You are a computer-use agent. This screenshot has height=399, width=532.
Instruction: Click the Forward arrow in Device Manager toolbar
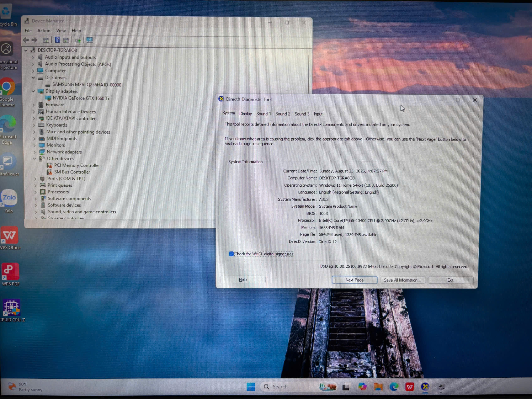point(34,40)
